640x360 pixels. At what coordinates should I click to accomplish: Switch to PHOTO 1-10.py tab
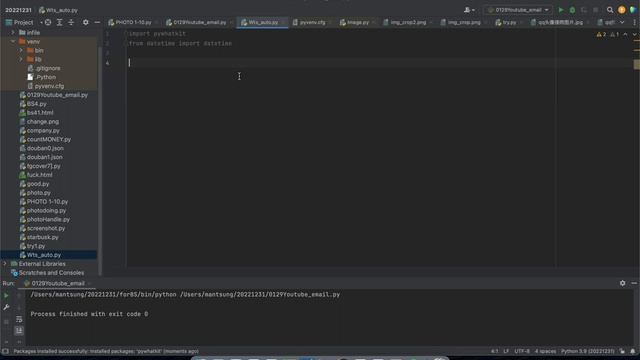[x=130, y=22]
